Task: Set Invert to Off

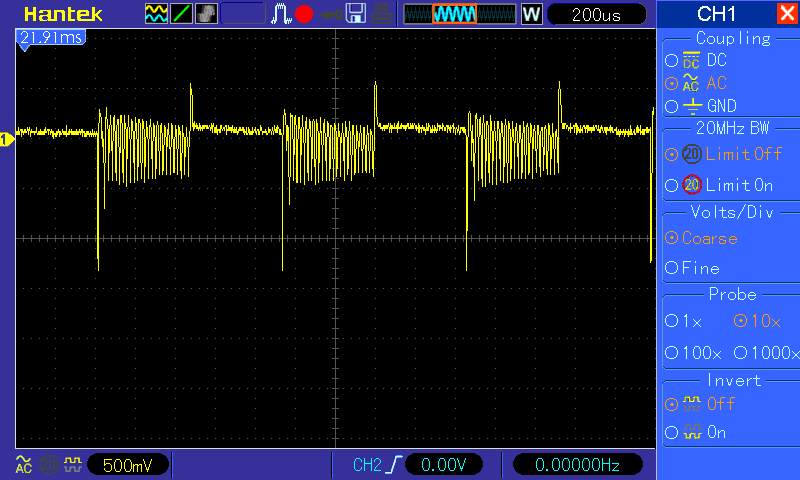Action: tap(671, 405)
